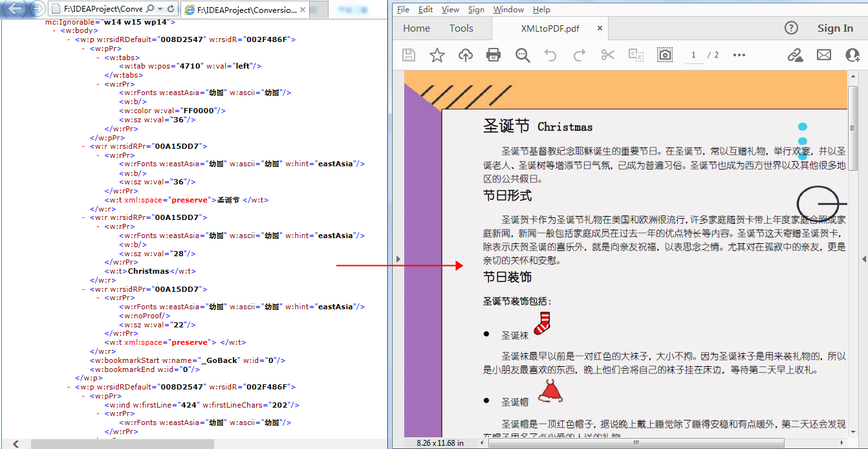Viewport: 868px width, 449px height.
Task: Open Help via the question mark button
Action: click(x=791, y=28)
